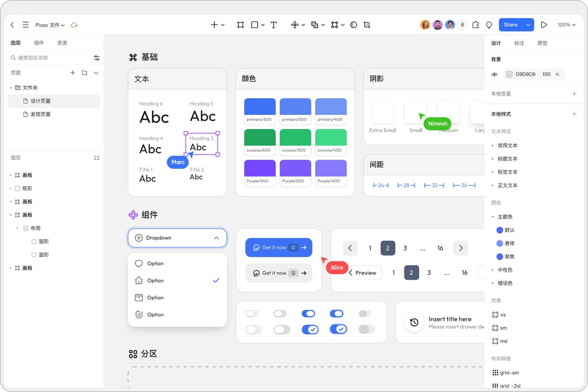Toggle the contrast mask tool icon

pyautogui.click(x=354, y=25)
